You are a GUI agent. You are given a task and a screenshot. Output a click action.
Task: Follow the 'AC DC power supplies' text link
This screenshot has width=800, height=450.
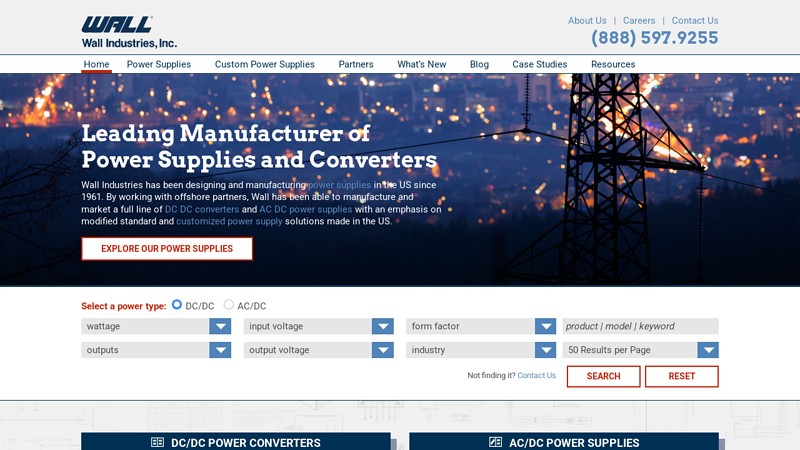pos(306,209)
